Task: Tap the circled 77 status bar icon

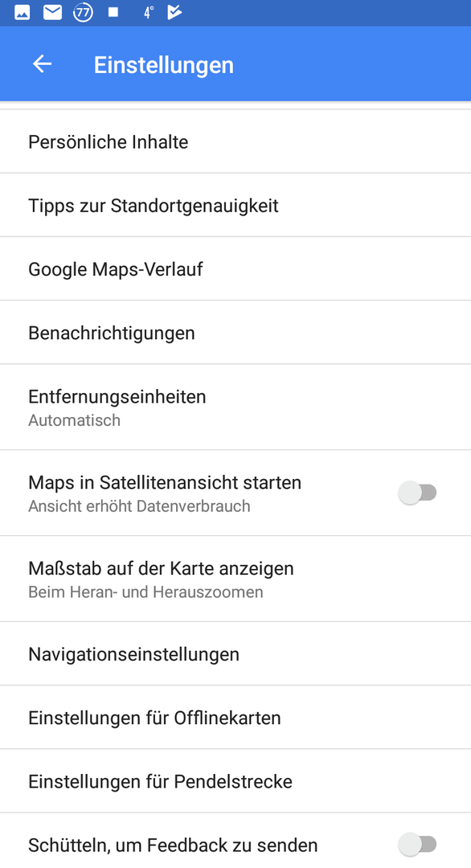Action: [x=83, y=13]
